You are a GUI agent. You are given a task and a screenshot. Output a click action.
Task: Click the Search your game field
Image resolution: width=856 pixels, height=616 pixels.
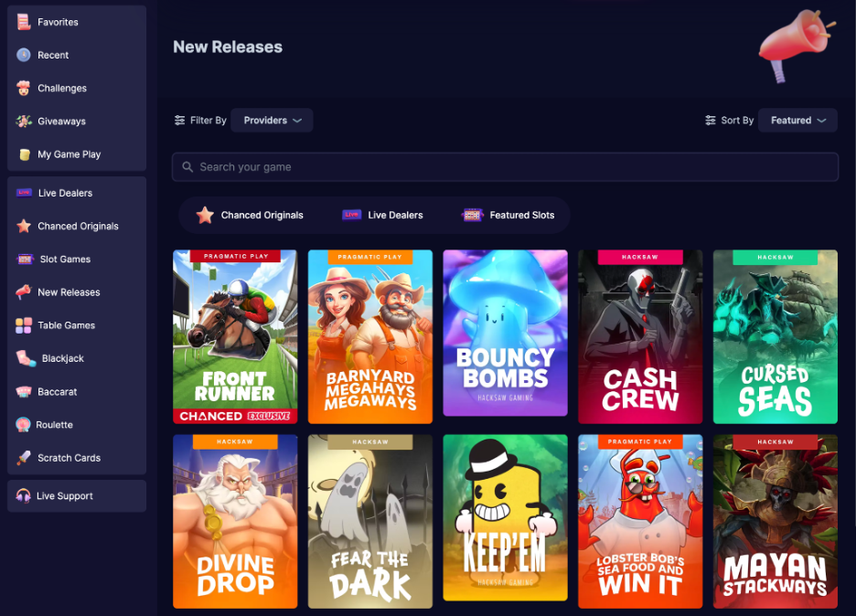[x=506, y=166]
